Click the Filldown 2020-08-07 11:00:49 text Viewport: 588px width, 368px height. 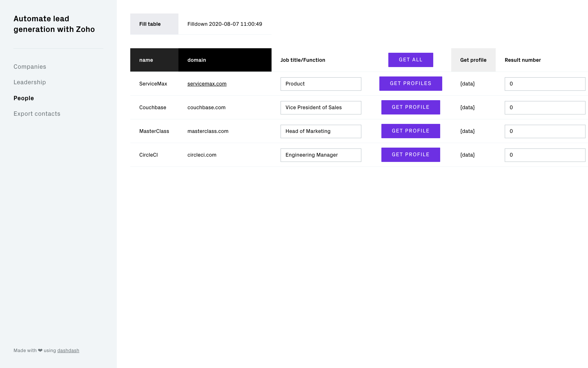(x=225, y=24)
